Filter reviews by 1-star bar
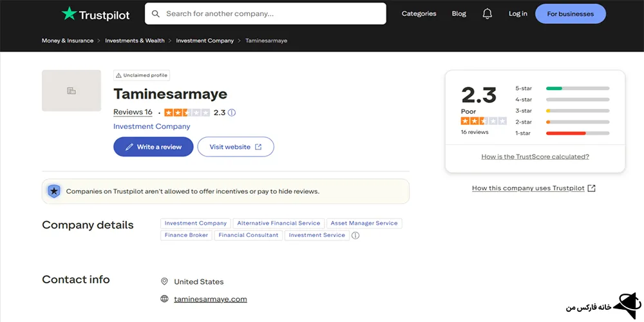The width and height of the screenshot is (644, 322). [x=577, y=133]
